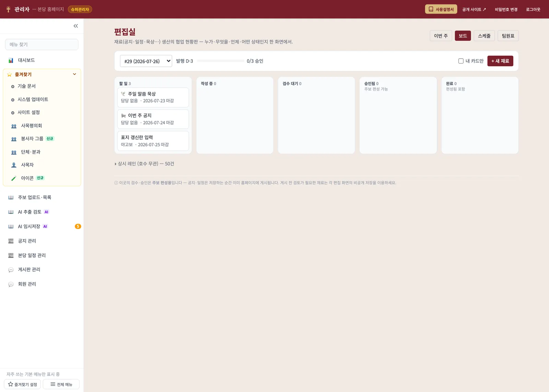Viewport: 549px width, 392px height.
Task: Click the gear icon beside 사이트 설정
Action: point(13,113)
